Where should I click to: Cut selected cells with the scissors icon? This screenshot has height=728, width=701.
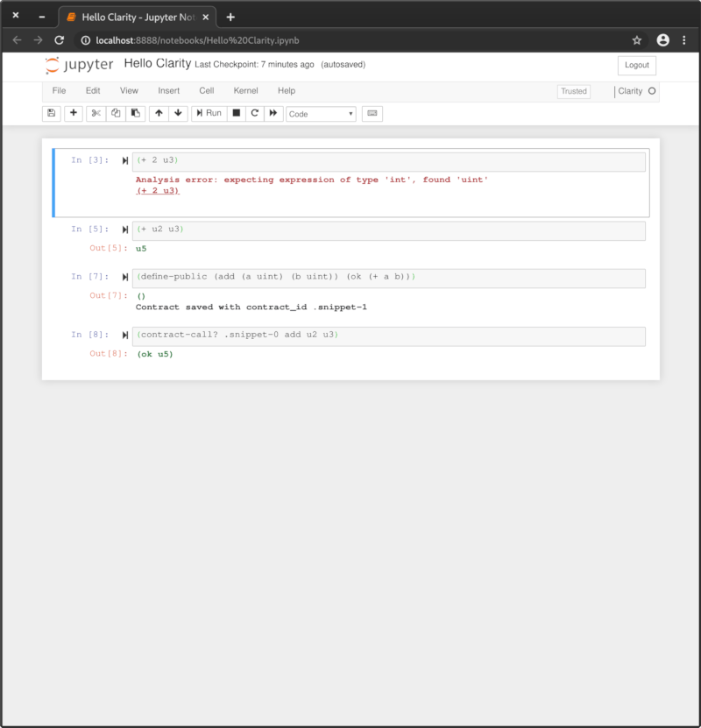click(96, 113)
